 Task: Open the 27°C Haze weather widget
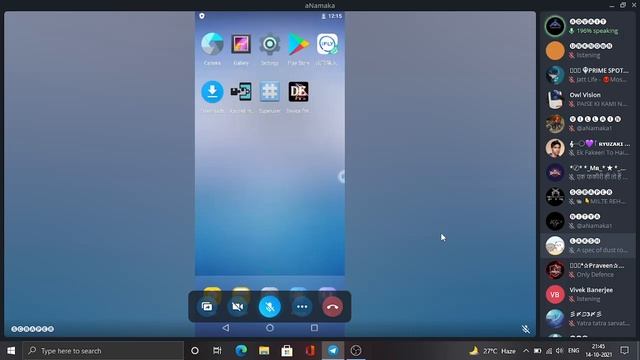point(492,351)
